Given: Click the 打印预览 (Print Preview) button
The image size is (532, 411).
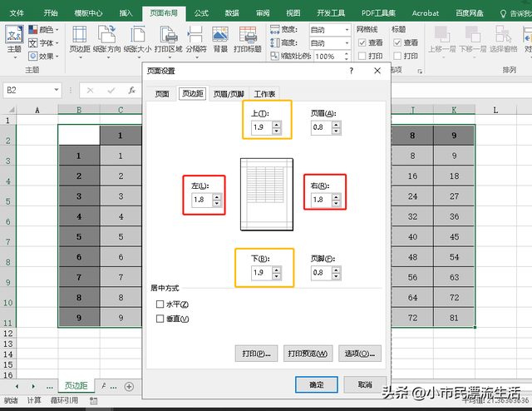Looking at the screenshot, I should click(x=308, y=353).
